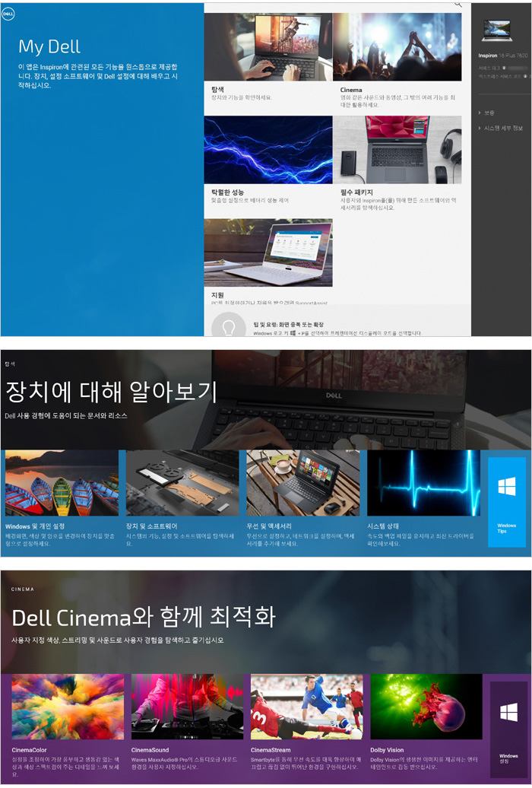This screenshot has height=788, width=532.
Task: Open the 필수 패키지 accessories tile
Action: click(x=397, y=150)
